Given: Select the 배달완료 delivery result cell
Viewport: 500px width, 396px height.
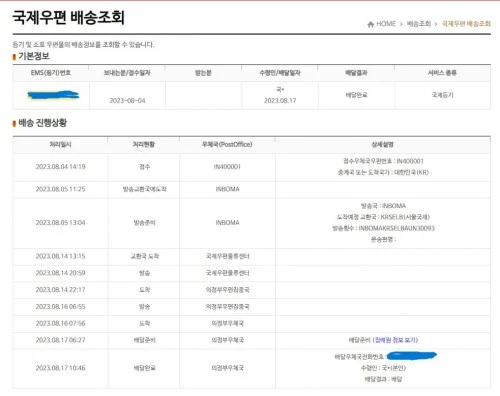Looking at the screenshot, I should point(356,95).
